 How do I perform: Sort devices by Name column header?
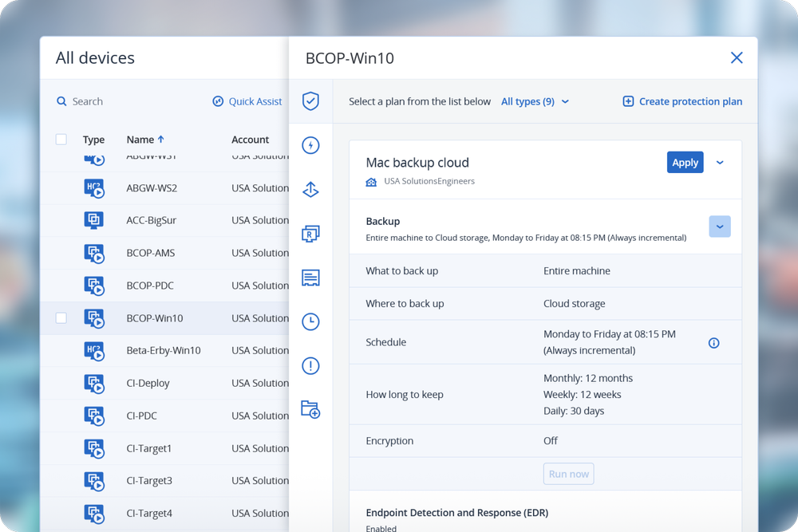coord(145,140)
